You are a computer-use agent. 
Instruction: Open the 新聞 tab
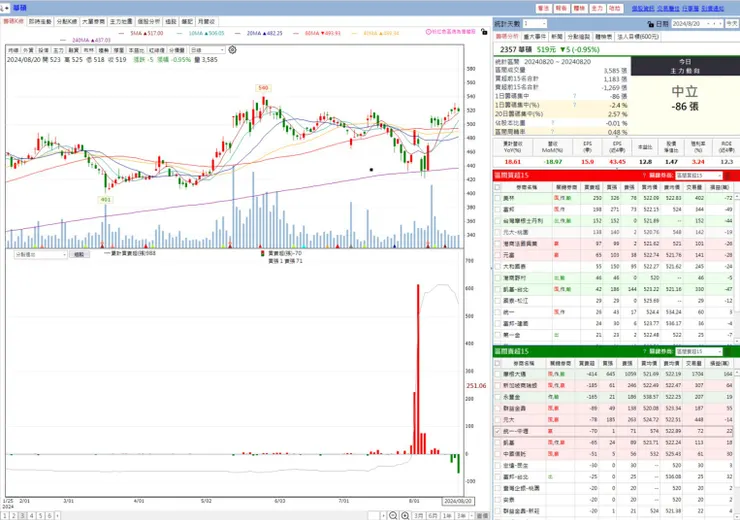pyautogui.click(x=556, y=36)
